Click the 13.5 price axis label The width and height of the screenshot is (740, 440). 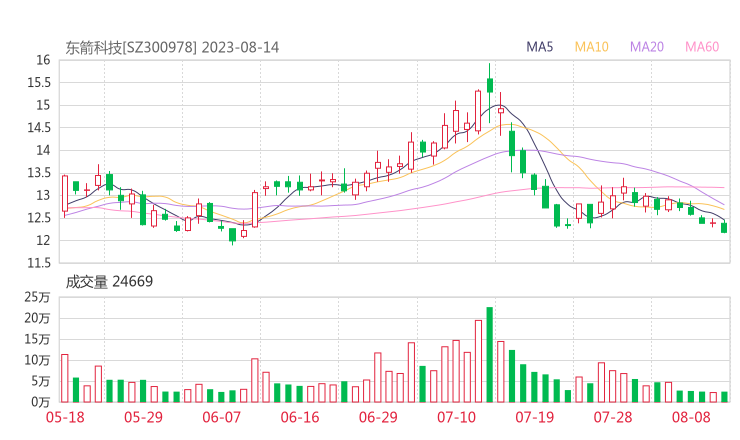[39, 173]
